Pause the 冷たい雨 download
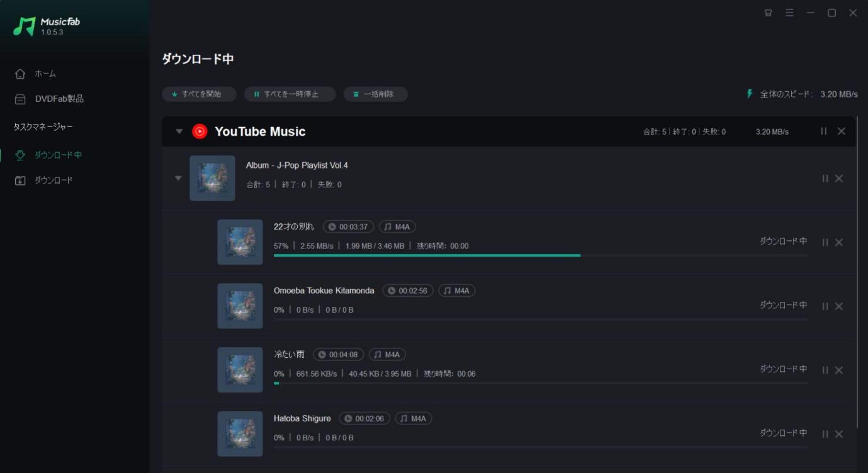The image size is (868, 473). pyautogui.click(x=825, y=370)
